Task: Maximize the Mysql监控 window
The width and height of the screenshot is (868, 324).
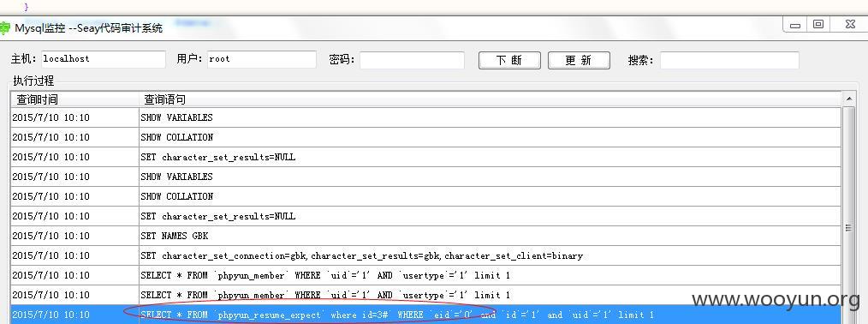Action: (818, 24)
